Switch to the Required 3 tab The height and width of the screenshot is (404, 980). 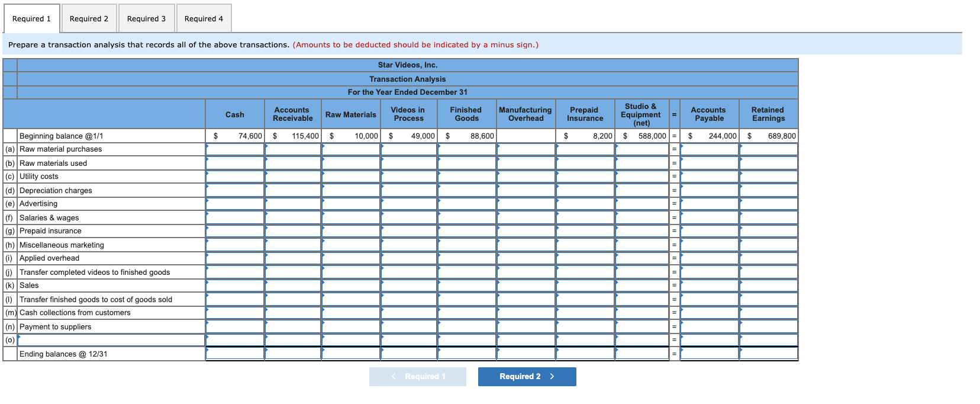pos(146,18)
